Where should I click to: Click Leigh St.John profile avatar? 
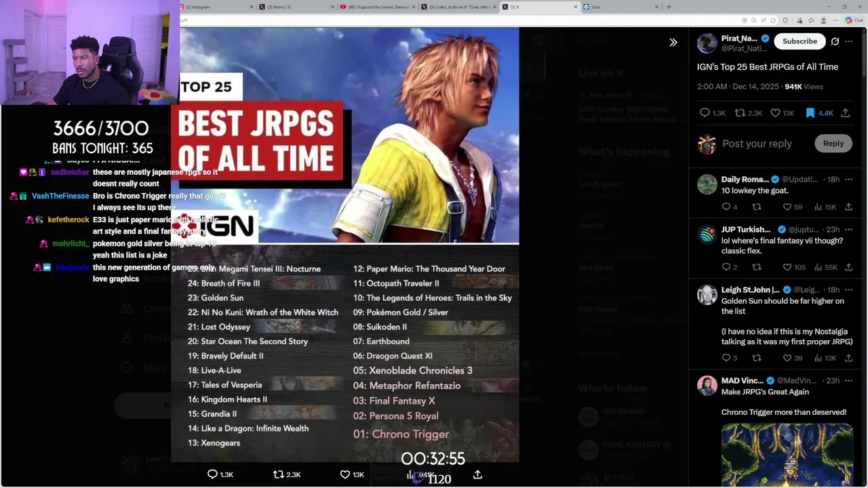707,295
